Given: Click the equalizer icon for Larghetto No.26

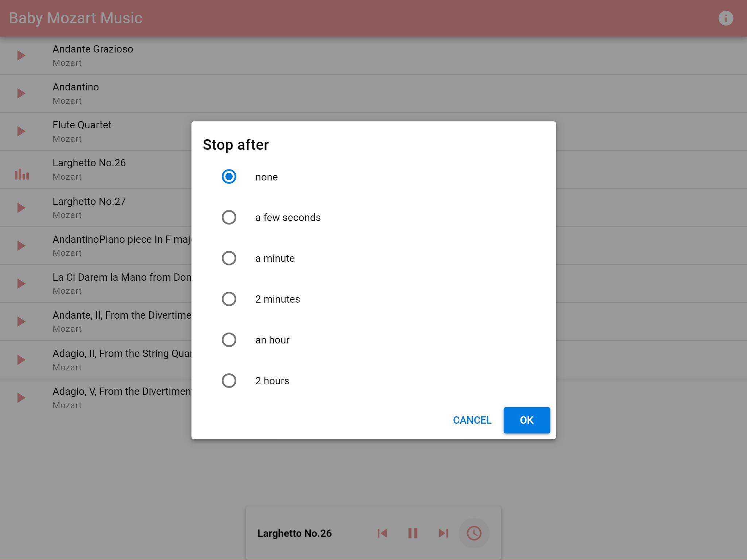Looking at the screenshot, I should pyautogui.click(x=22, y=174).
